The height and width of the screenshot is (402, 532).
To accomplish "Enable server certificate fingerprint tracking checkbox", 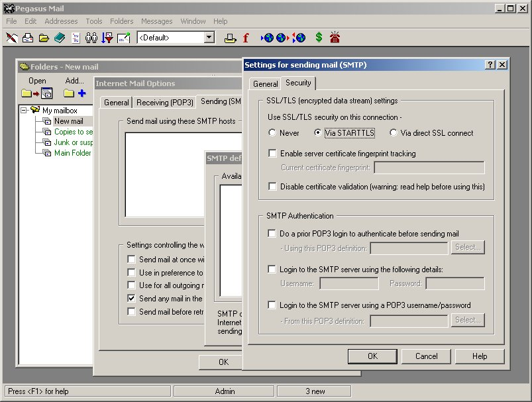I will [x=272, y=154].
